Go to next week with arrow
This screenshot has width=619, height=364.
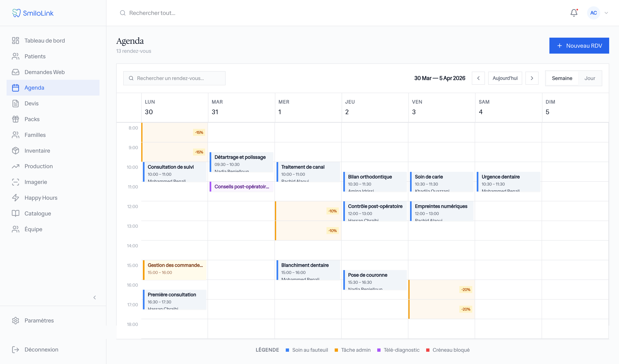coord(532,78)
